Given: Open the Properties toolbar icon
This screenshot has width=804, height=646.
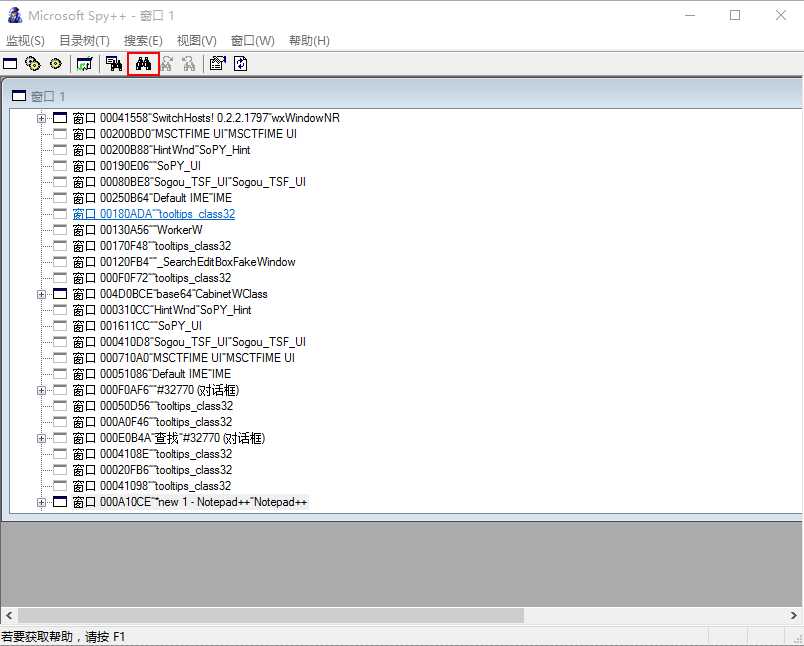Looking at the screenshot, I should click(217, 64).
